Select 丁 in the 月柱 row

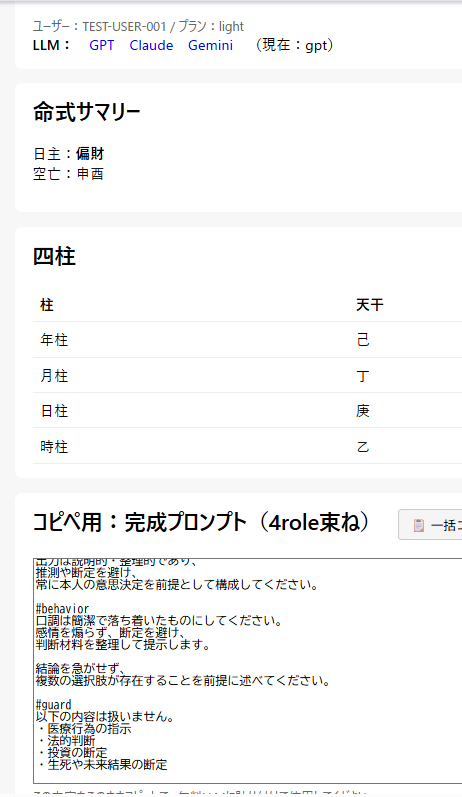click(363, 376)
